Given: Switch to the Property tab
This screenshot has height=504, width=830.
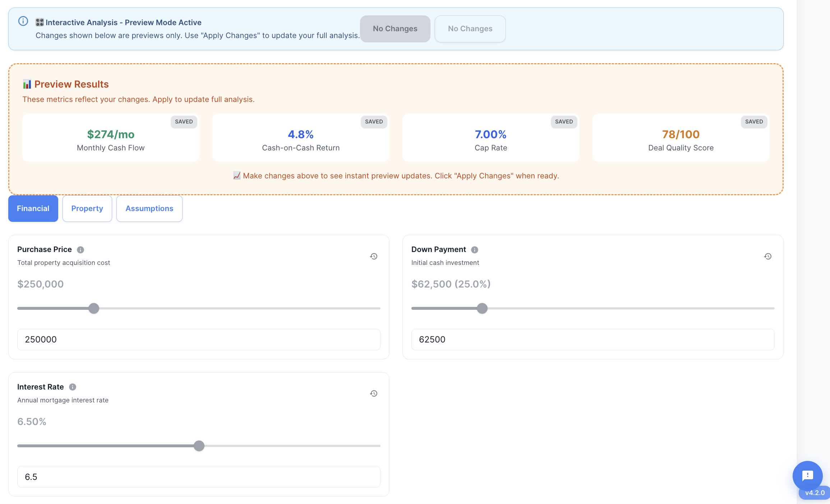Looking at the screenshot, I should point(87,209).
